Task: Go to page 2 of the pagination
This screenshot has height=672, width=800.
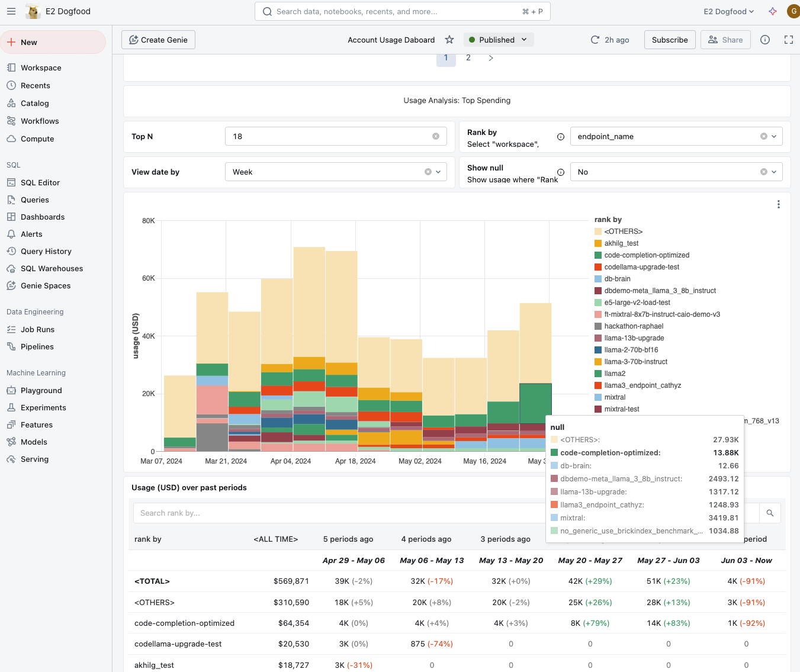Action: 468,58
